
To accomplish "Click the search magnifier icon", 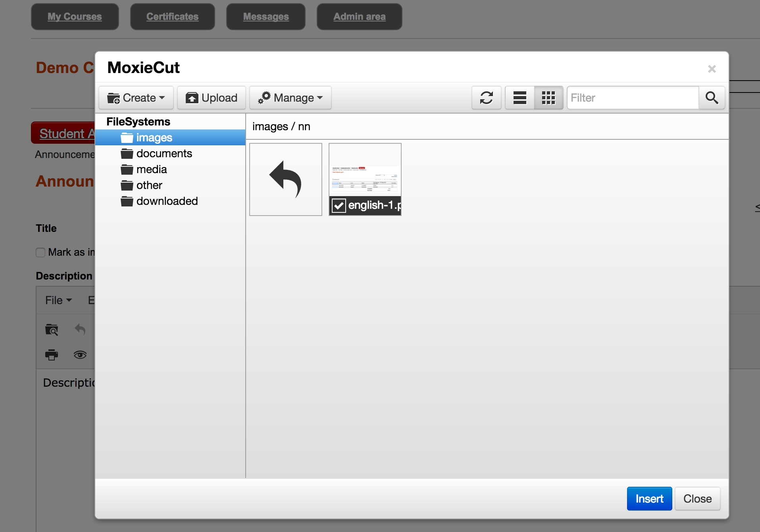I will click(712, 98).
